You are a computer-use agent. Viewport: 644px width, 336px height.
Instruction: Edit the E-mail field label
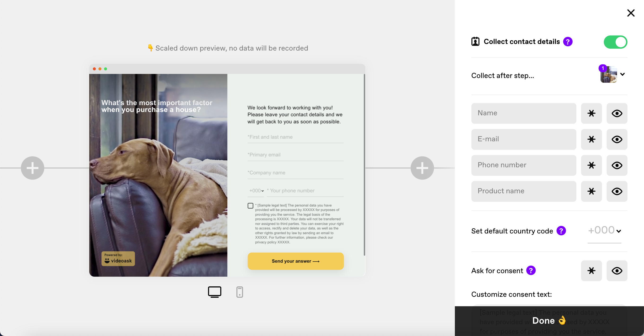tap(523, 139)
